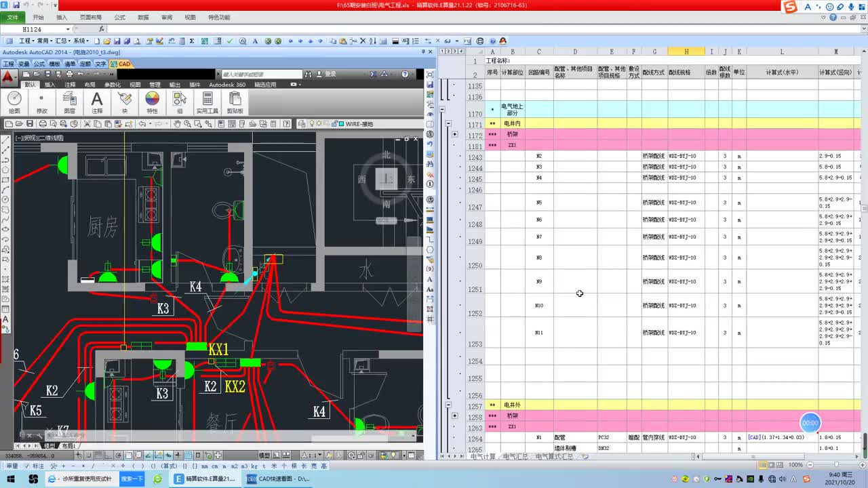Click the green 文件 button

[13, 18]
